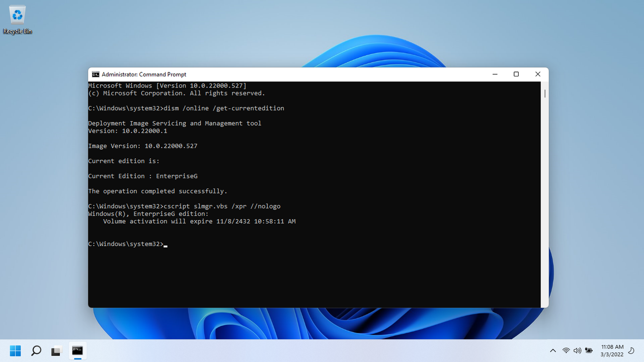Open the 11:08 AM clock and date
The height and width of the screenshot is (362, 644).
612,350
